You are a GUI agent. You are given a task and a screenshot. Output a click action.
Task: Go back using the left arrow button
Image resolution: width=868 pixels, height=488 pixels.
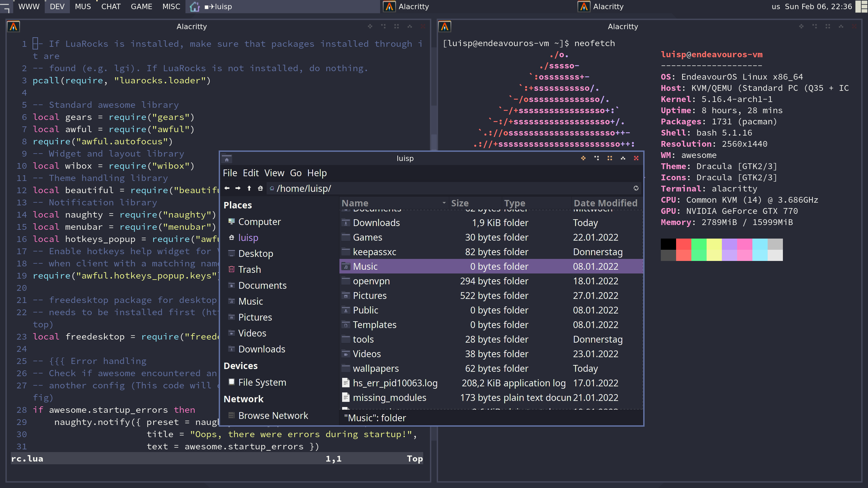[x=227, y=188]
